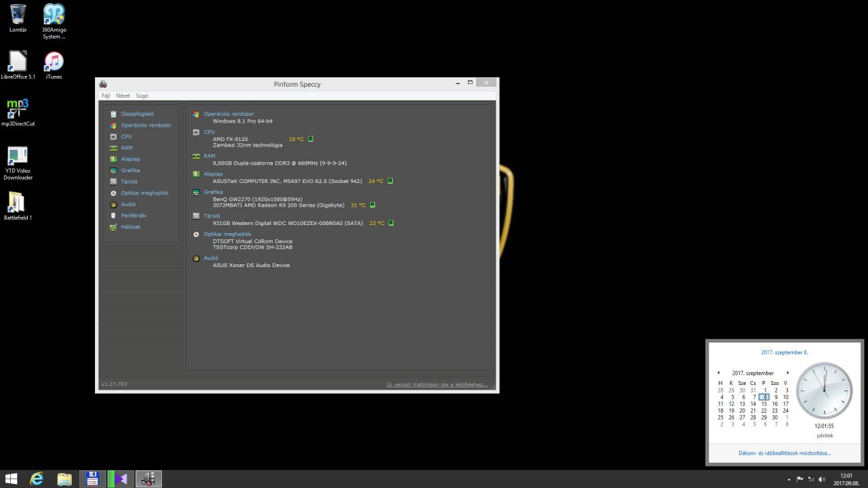The width and height of the screenshot is (868, 488).
Task: Click the Alaplap heading link in summary
Action: click(x=213, y=174)
